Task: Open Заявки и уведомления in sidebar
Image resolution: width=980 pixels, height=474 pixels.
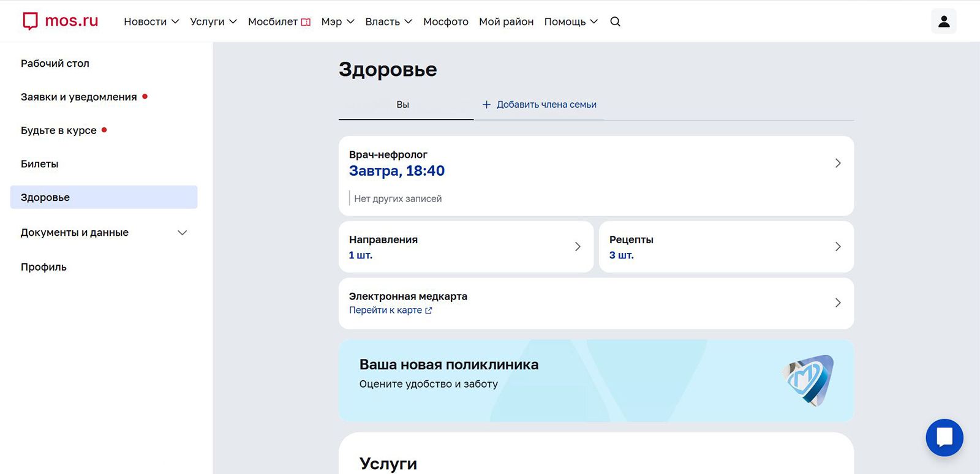Action: point(79,97)
